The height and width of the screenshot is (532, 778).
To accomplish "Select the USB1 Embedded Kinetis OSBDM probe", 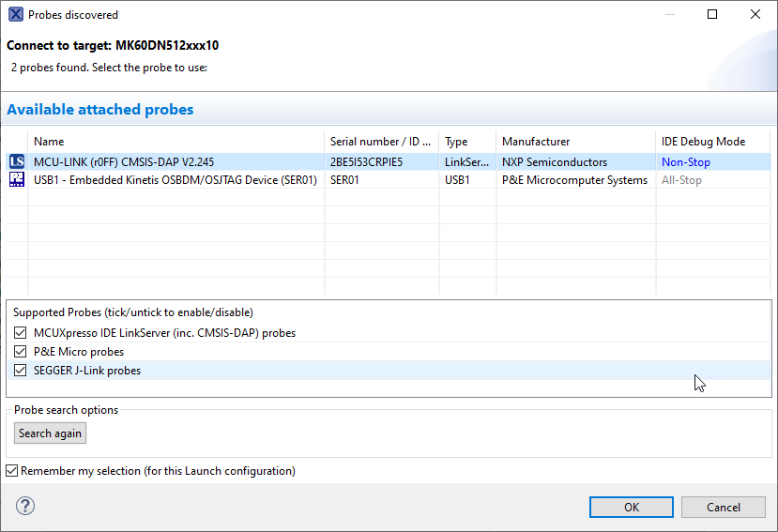I will [175, 180].
